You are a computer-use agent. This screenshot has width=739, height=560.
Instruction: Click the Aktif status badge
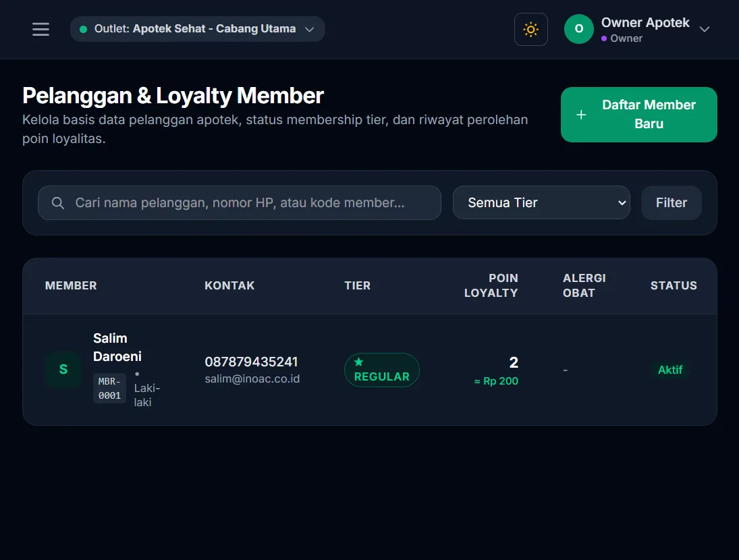[x=670, y=370]
